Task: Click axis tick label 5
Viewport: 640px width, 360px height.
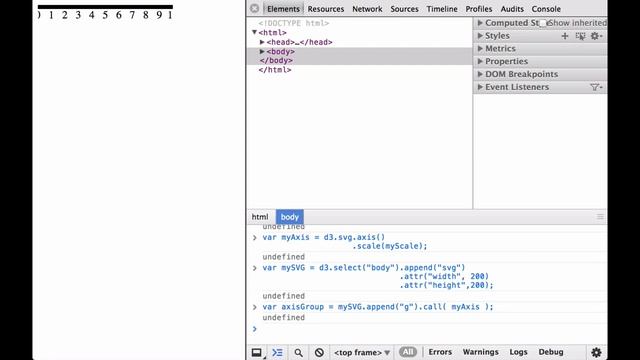Action: pyautogui.click(x=105, y=15)
